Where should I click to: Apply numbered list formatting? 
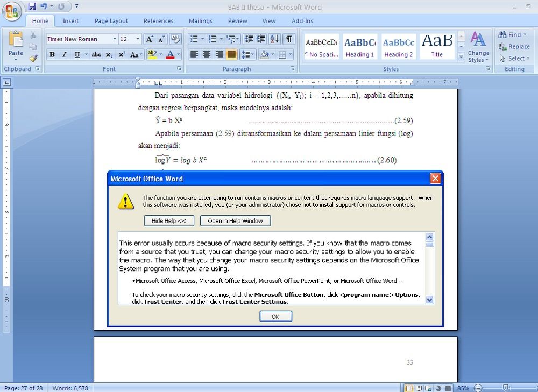(x=213, y=39)
